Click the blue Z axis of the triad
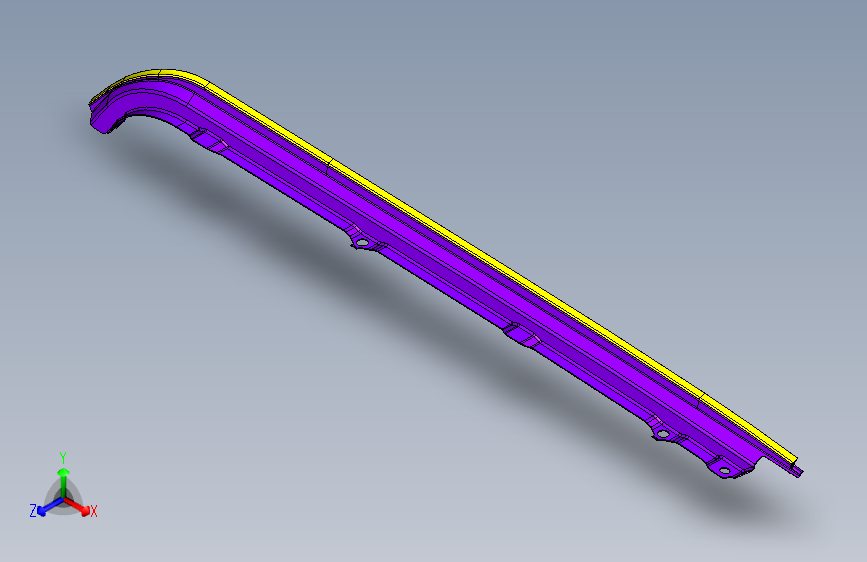 [50, 506]
